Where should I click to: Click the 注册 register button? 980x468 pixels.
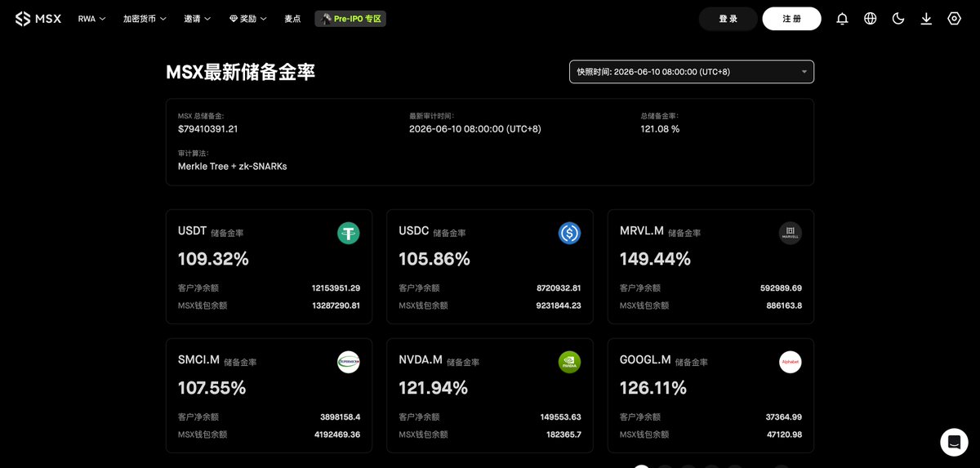pos(791,19)
